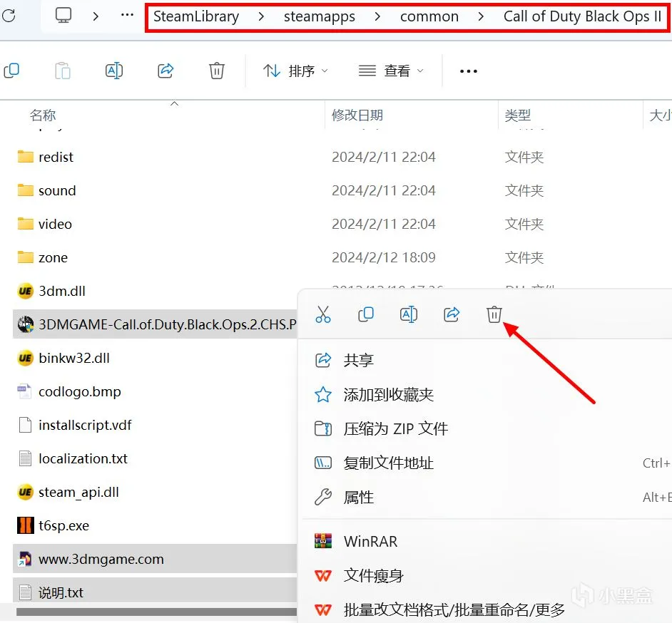Click the context menu Delete trash icon
This screenshot has height=623, width=672.
pos(494,314)
